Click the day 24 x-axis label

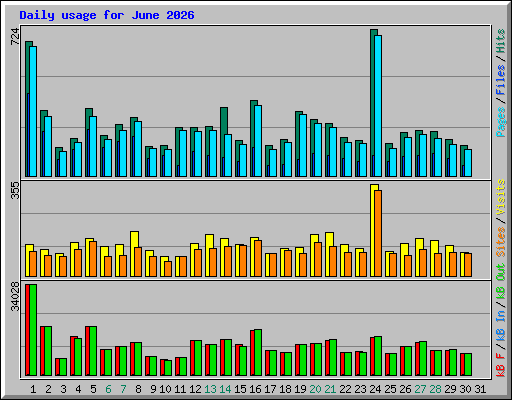coord(375,389)
